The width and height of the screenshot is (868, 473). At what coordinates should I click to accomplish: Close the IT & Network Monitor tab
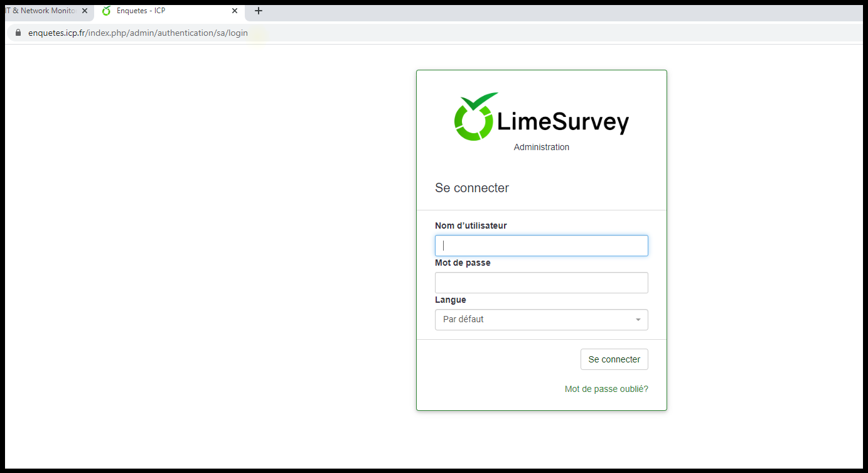[85, 11]
